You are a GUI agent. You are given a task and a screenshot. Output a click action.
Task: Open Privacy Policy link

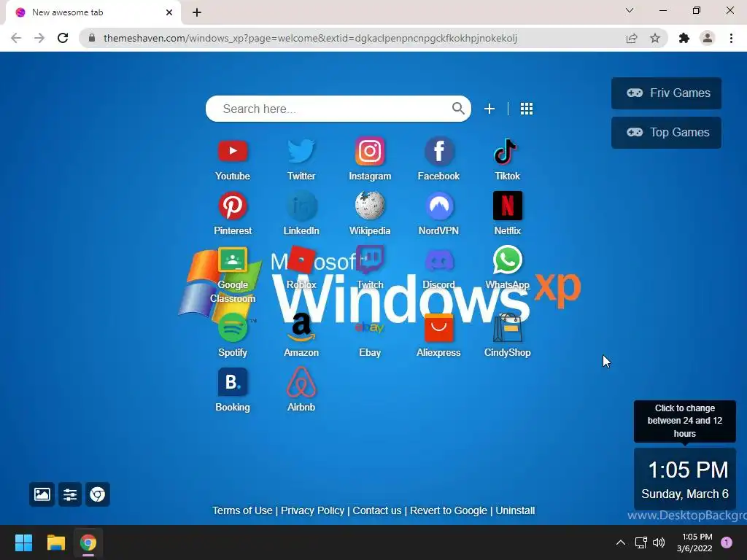point(312,510)
